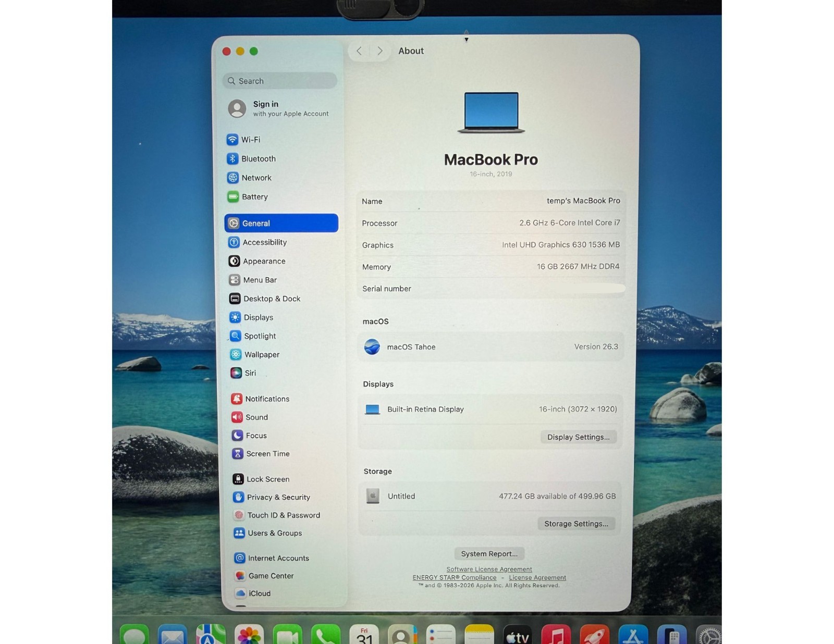Click the macOS Tahoe row icon
Screen dimensions: 834x644
pos(372,347)
